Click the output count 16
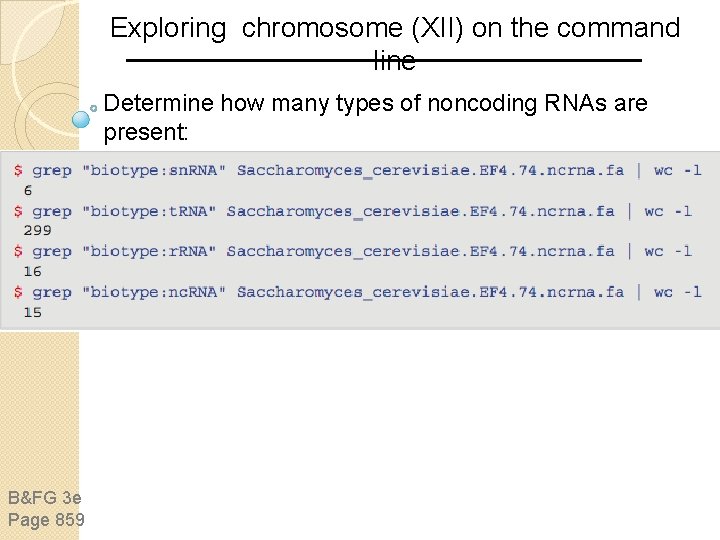This screenshot has height=540, width=720. (32, 271)
